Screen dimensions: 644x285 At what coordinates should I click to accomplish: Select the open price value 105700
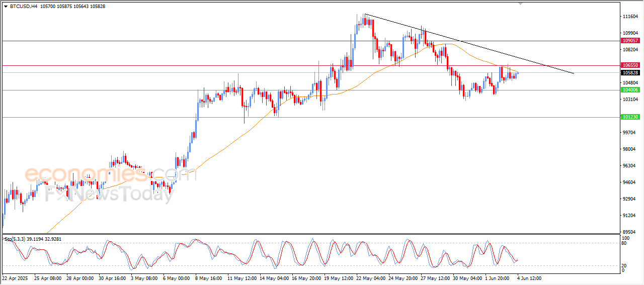pos(48,6)
